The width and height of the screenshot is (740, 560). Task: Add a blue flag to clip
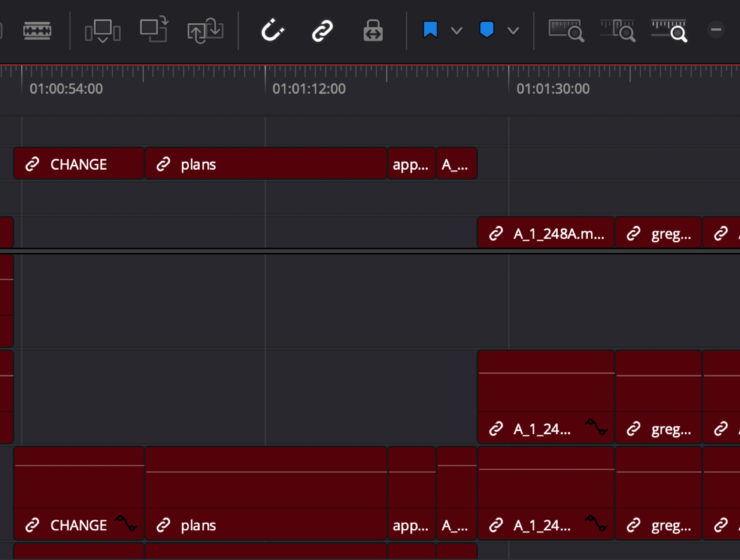coord(430,30)
